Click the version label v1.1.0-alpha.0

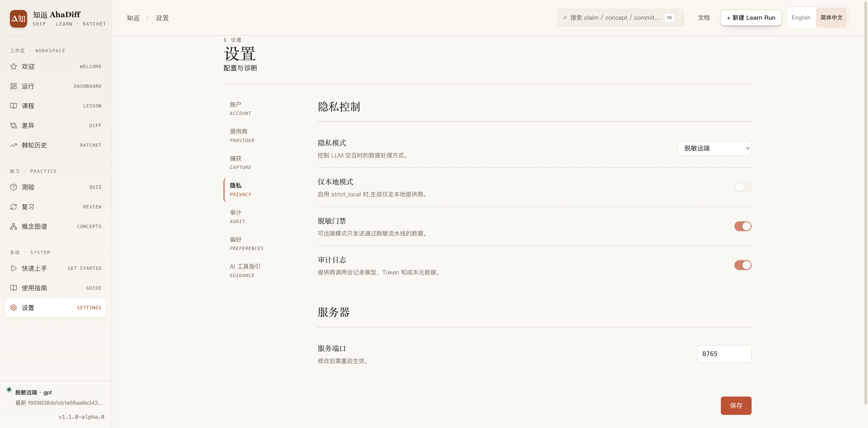[x=82, y=417]
